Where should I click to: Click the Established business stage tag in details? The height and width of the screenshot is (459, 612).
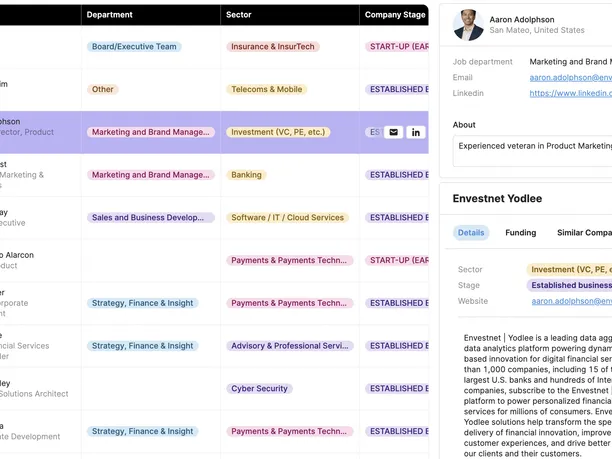569,285
